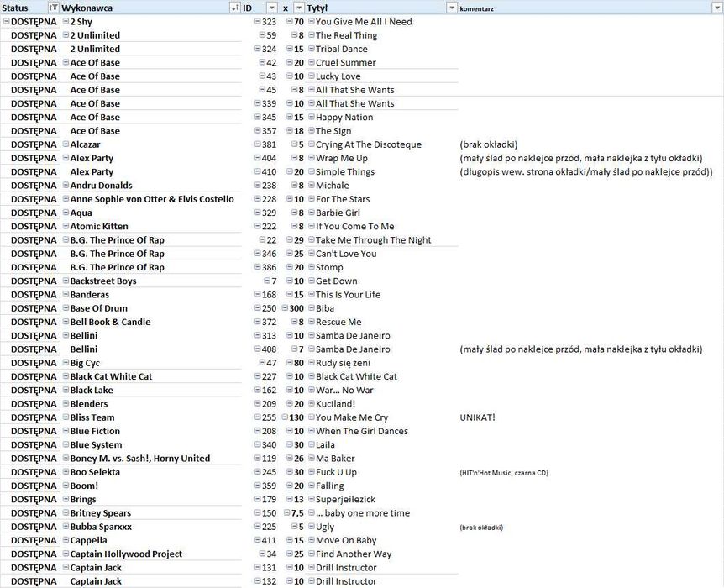Collapse the Blenders group
The image size is (724, 588).
pyautogui.click(x=66, y=404)
